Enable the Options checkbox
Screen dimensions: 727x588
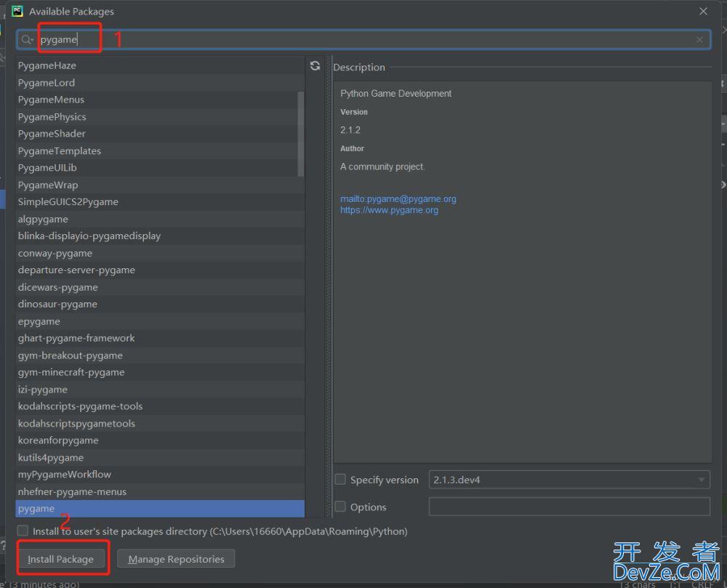coord(340,507)
